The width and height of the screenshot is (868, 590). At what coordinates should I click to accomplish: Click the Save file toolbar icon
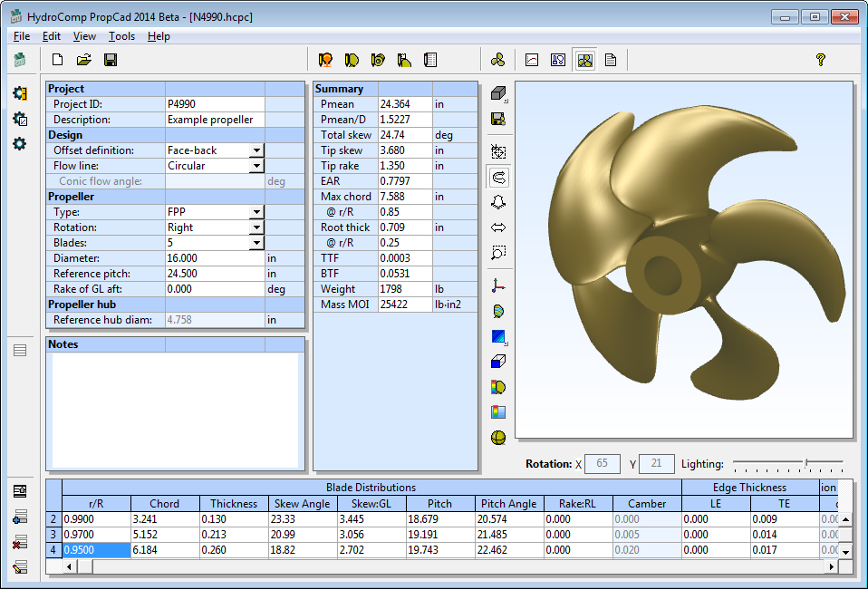pos(111,60)
